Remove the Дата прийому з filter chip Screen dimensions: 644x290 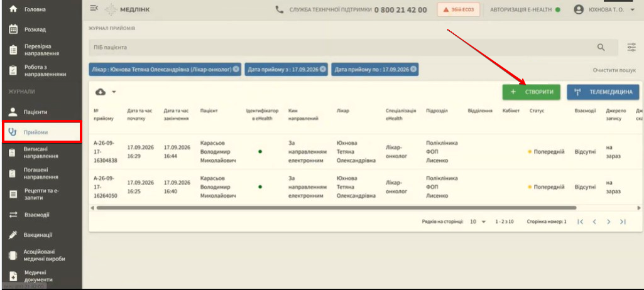(x=323, y=69)
